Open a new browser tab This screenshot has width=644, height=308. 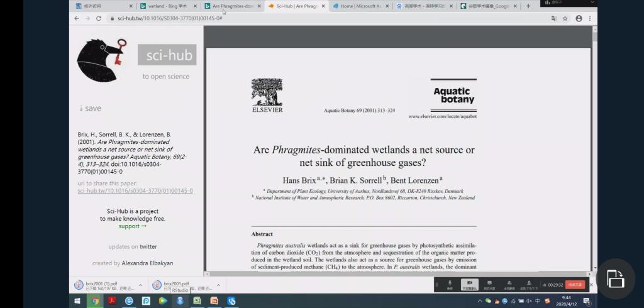point(528,6)
